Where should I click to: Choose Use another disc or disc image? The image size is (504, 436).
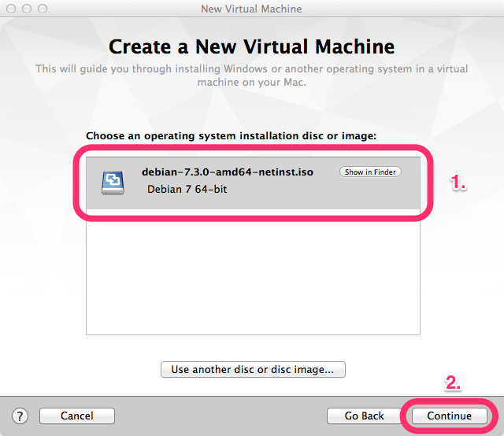(x=253, y=369)
